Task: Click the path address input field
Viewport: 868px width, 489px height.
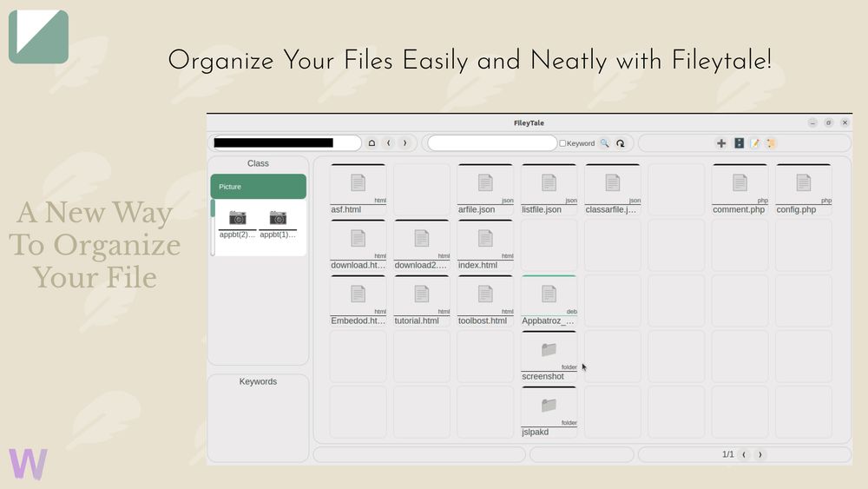Action: click(287, 143)
